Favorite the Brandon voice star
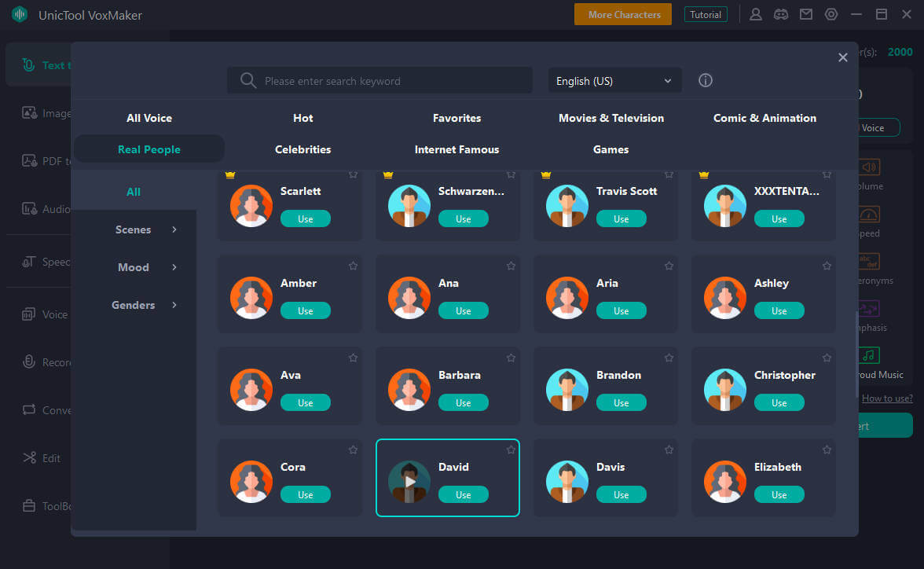Viewport: 924px width, 569px height. [x=669, y=358]
